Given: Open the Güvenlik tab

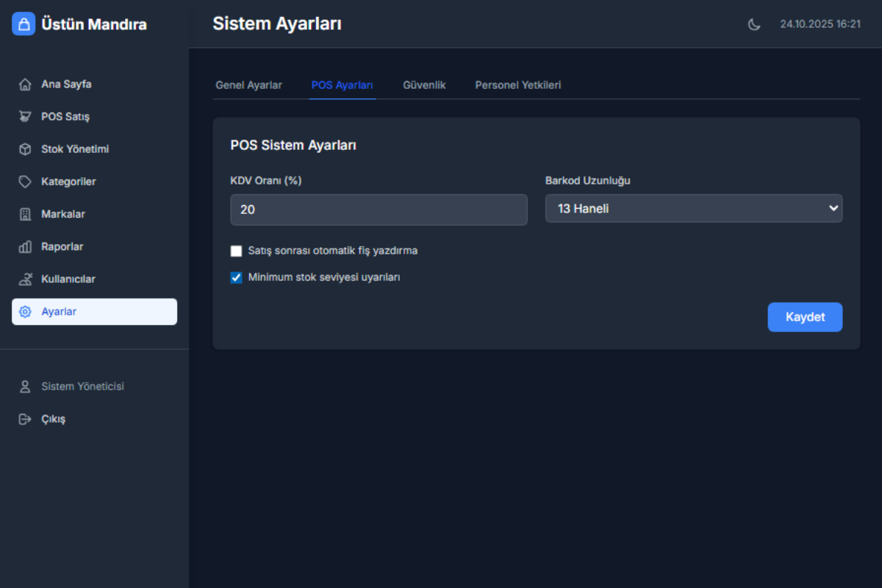Looking at the screenshot, I should coord(424,85).
